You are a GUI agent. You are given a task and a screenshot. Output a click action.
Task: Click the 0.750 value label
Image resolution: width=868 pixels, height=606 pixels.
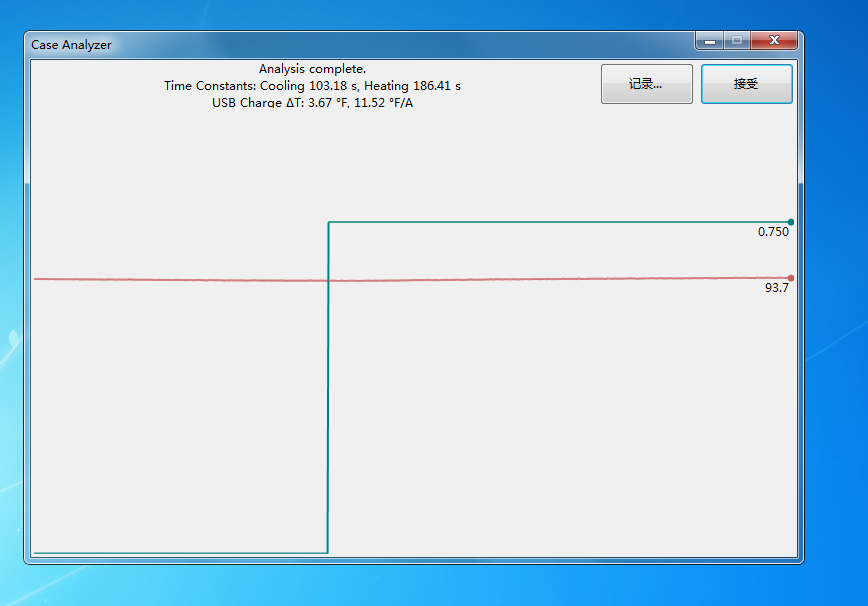(x=773, y=232)
